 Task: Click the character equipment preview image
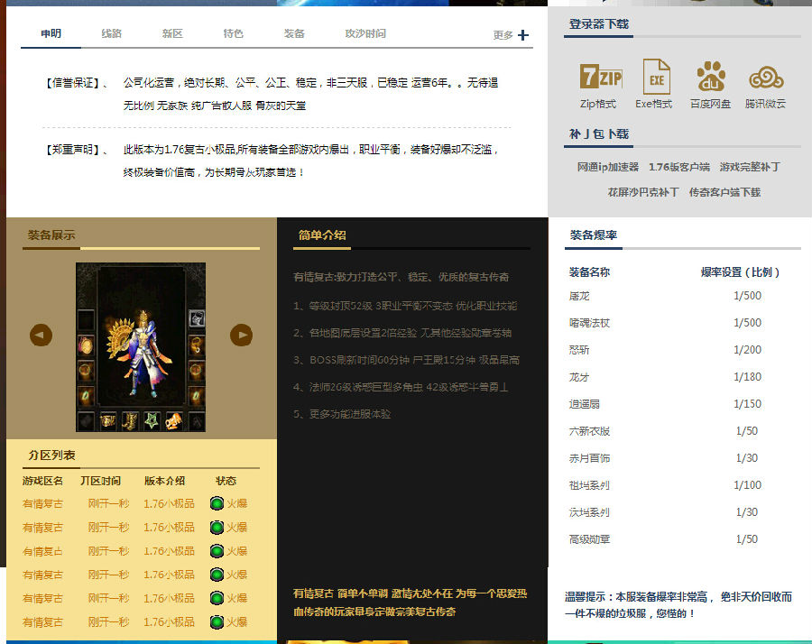pos(141,347)
